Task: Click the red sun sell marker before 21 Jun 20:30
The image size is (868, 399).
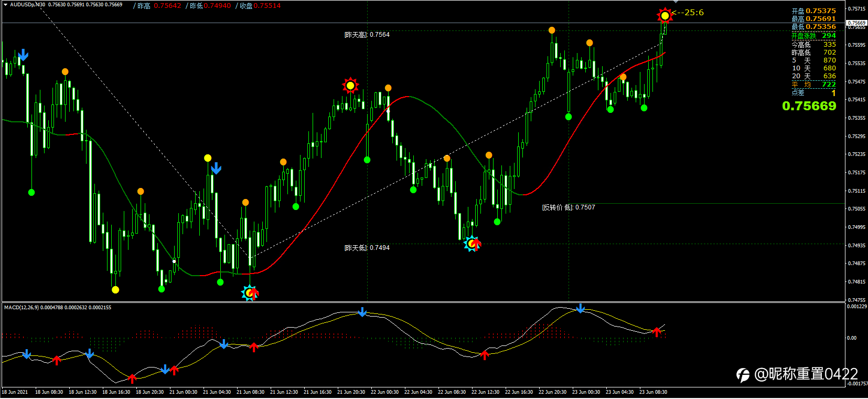Action: pos(350,85)
